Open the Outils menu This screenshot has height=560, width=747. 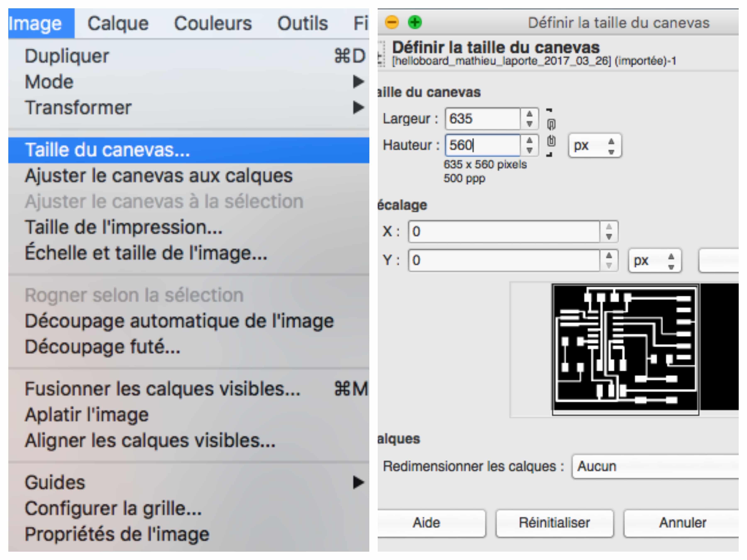click(x=303, y=23)
